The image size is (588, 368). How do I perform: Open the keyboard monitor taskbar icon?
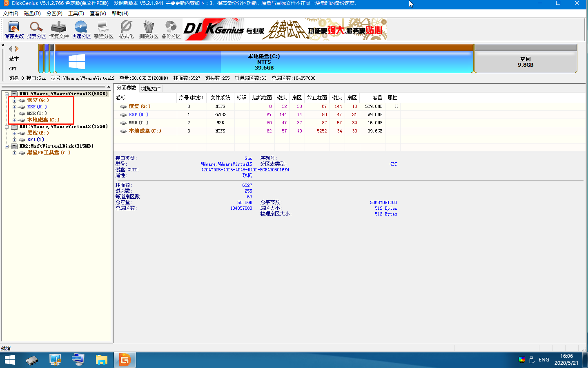(78, 360)
